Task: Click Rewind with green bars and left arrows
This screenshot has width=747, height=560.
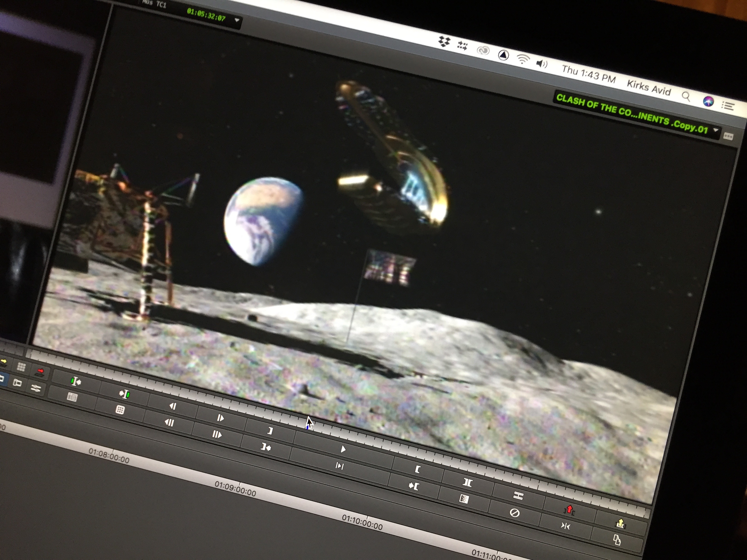Action: pyautogui.click(x=76, y=382)
